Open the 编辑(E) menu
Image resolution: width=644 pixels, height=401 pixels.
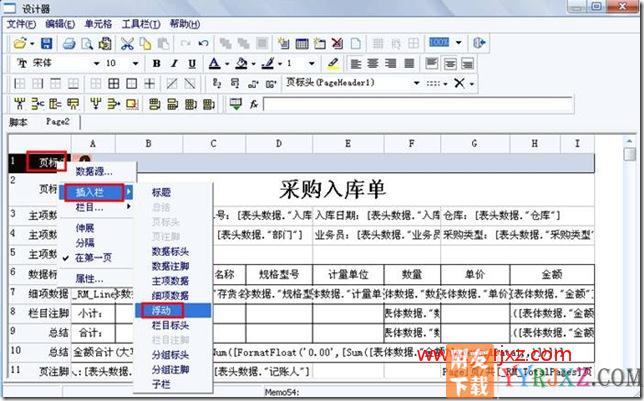click(60, 24)
